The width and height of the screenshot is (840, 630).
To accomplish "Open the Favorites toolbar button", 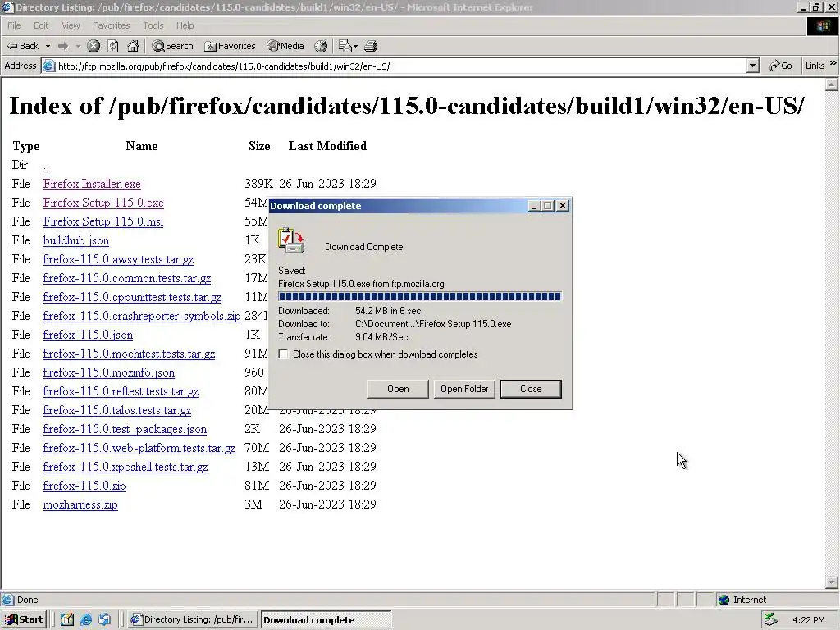I will (x=230, y=46).
